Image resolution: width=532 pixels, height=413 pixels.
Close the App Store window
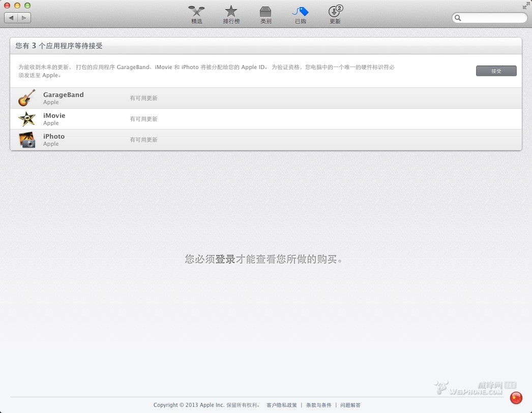point(7,6)
